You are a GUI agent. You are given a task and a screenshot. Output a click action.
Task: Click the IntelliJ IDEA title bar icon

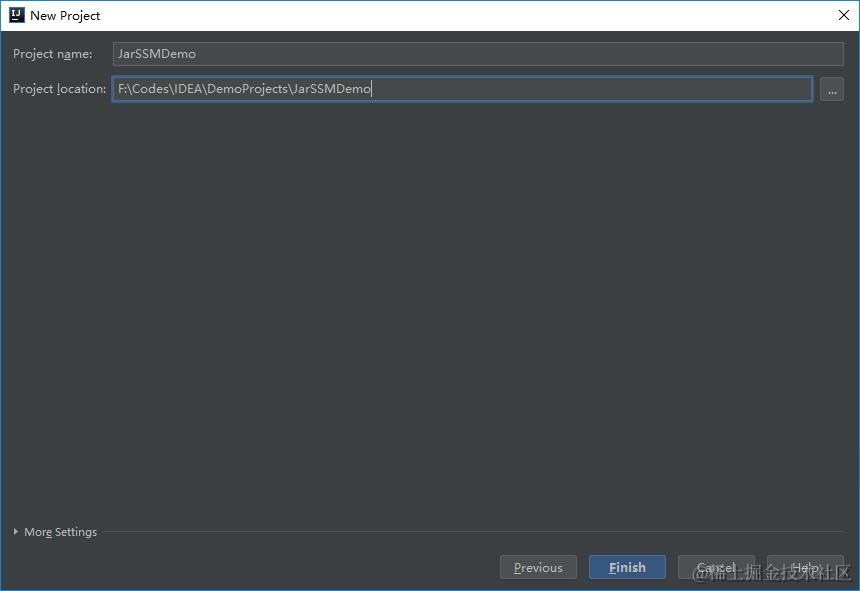(x=17, y=15)
